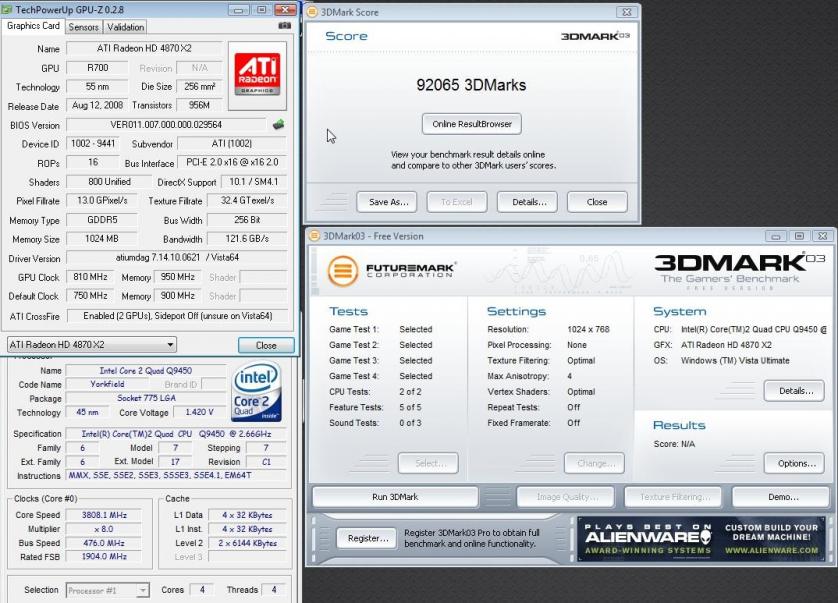Screen dimensions: 838x603
Task: Click the Image Quality... button
Action: (x=565, y=497)
